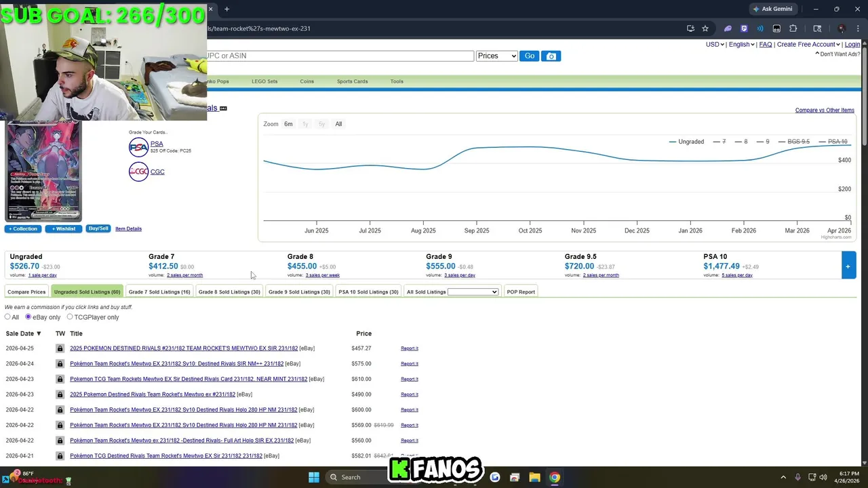This screenshot has height=488, width=868.
Task: Open File Explorer from taskbar
Action: coord(534,477)
